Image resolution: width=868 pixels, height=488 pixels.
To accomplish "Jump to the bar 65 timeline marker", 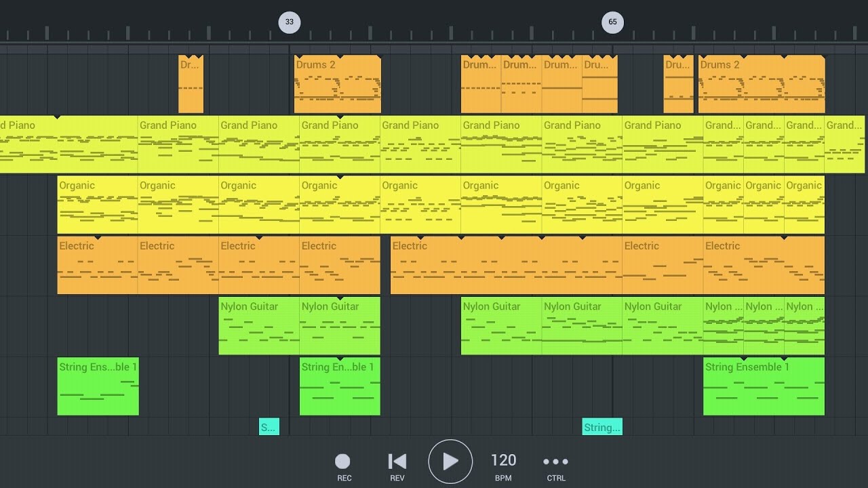I will click(x=612, y=22).
